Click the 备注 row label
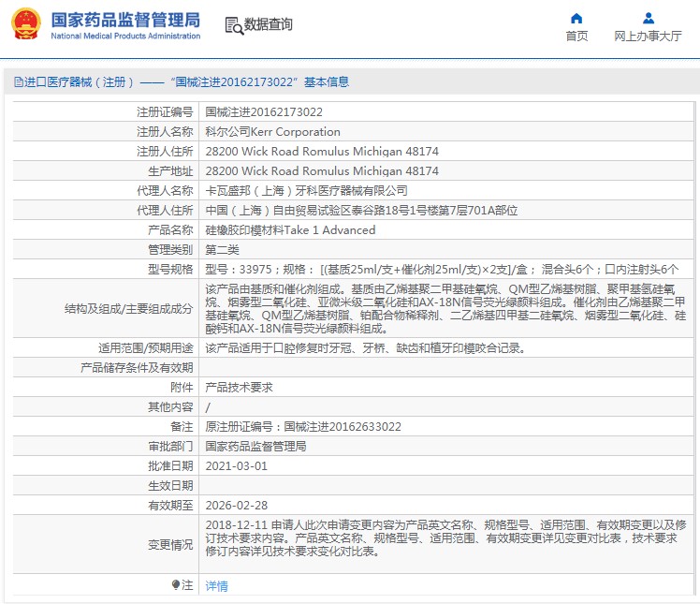Screen dimensions: 700x604 182,427
